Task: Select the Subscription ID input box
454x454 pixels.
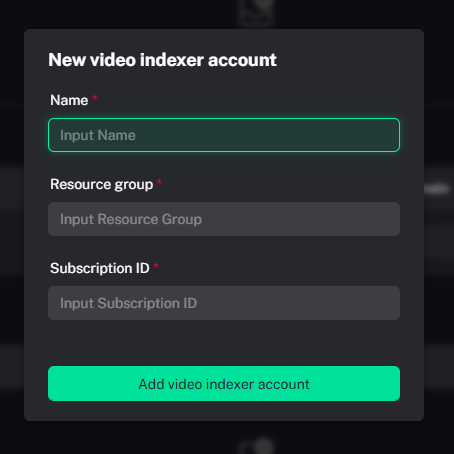Action: (224, 303)
